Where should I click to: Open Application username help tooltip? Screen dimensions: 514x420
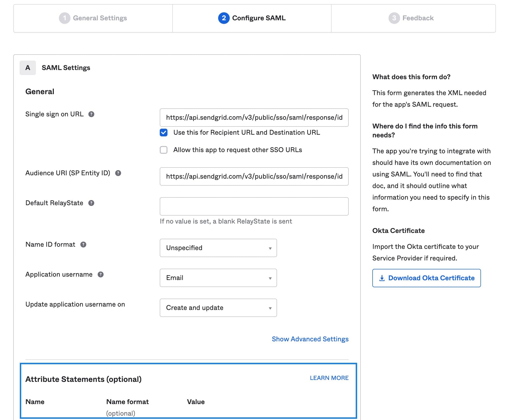[x=101, y=274]
